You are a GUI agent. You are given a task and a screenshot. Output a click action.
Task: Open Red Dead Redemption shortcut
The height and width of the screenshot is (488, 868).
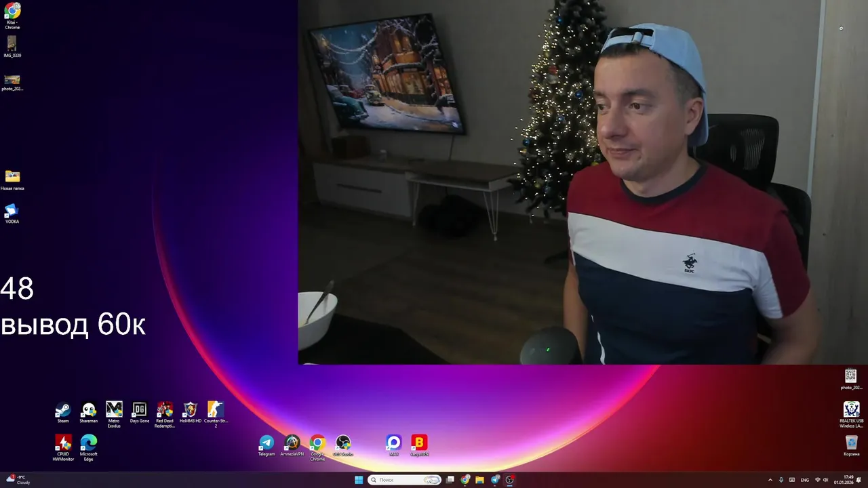[x=165, y=414]
